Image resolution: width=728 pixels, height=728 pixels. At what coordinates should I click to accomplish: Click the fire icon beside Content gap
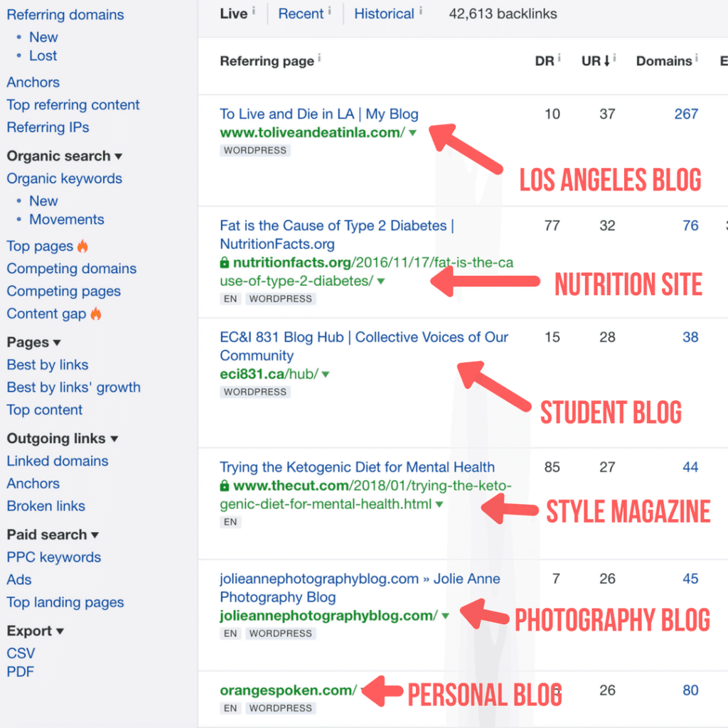[96, 314]
